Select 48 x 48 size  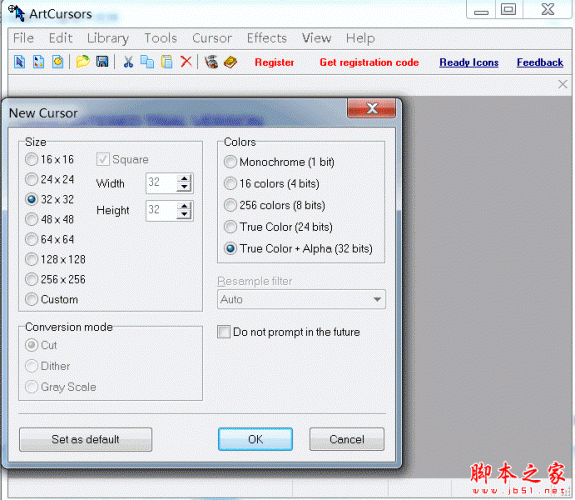click(x=50, y=219)
